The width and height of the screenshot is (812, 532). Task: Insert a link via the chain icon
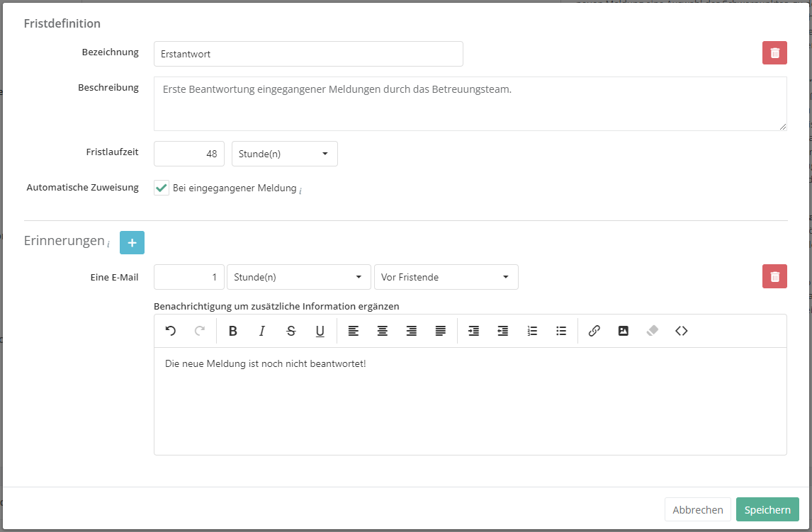coord(594,331)
